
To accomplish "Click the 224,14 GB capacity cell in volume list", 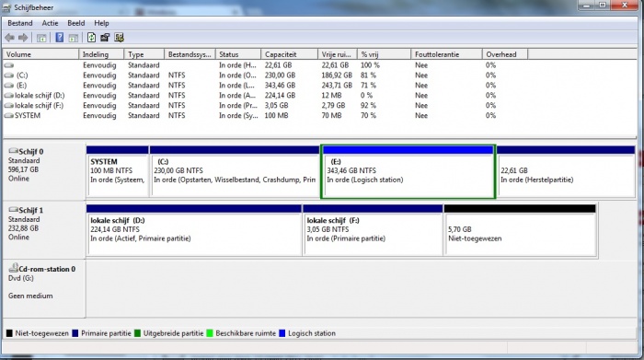I will [280, 96].
